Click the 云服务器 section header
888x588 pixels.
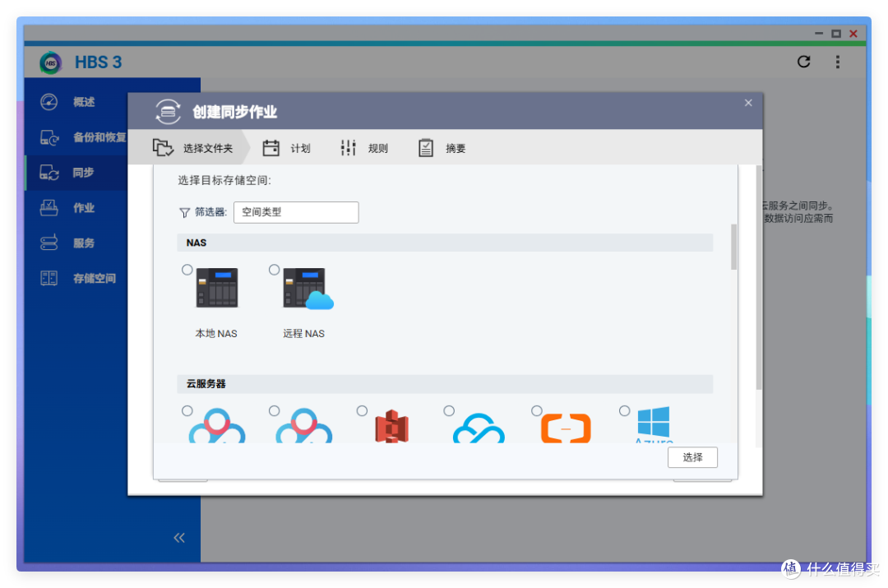[x=445, y=384]
